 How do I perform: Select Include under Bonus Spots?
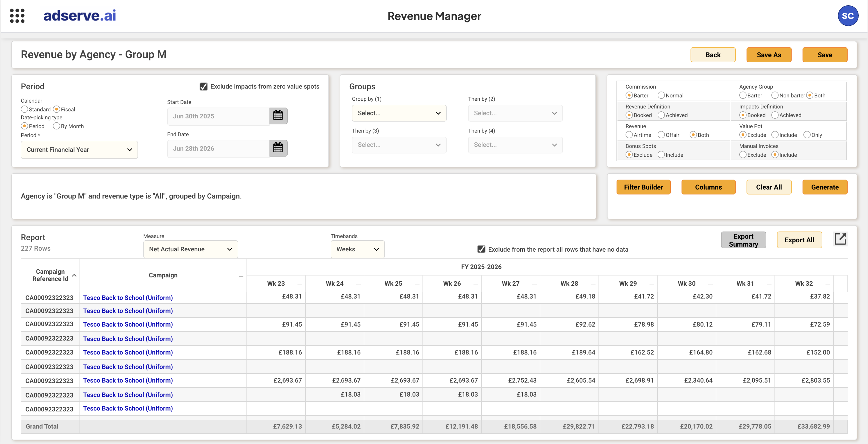[x=661, y=155]
